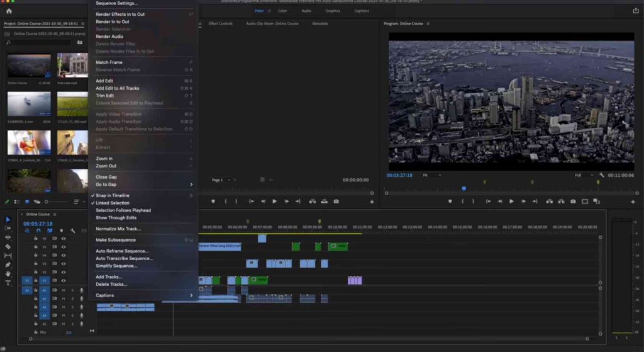This screenshot has height=352, width=644.
Task: Select the Pen tool
Action: pyautogui.click(x=8, y=264)
